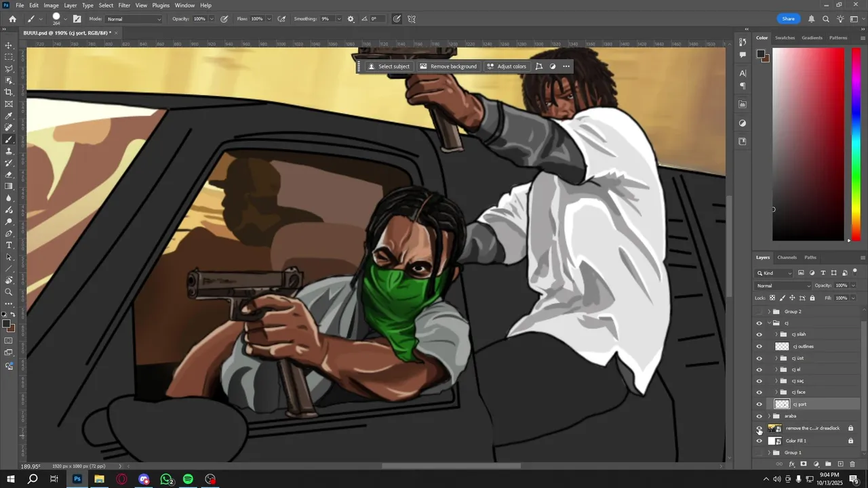
Task: Select the Lasso tool
Action: point(9,68)
